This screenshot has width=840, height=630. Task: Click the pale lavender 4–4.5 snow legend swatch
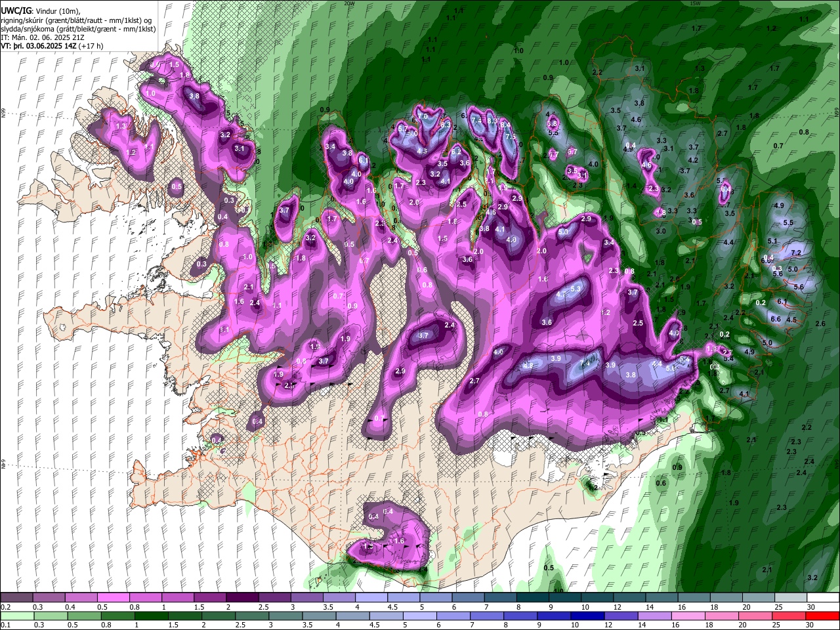pyautogui.click(x=371, y=598)
